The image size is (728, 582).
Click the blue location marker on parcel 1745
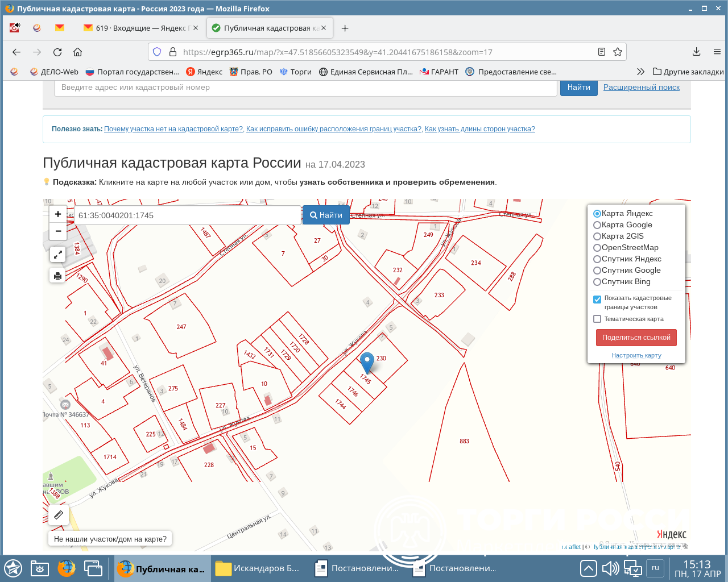coord(367,363)
